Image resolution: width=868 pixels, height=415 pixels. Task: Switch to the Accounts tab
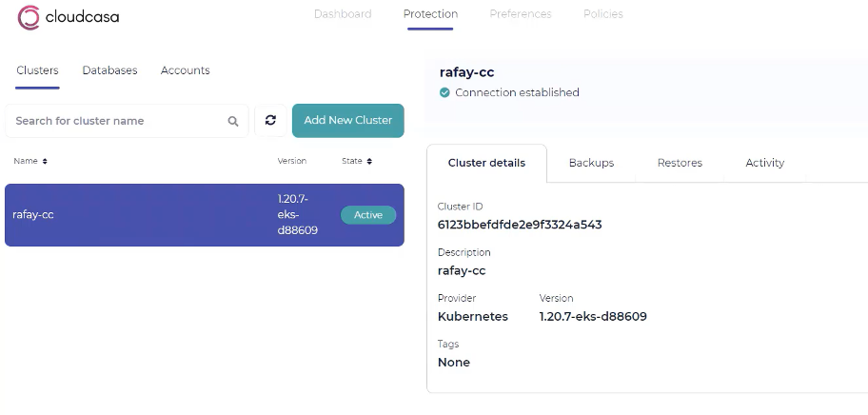(x=185, y=70)
